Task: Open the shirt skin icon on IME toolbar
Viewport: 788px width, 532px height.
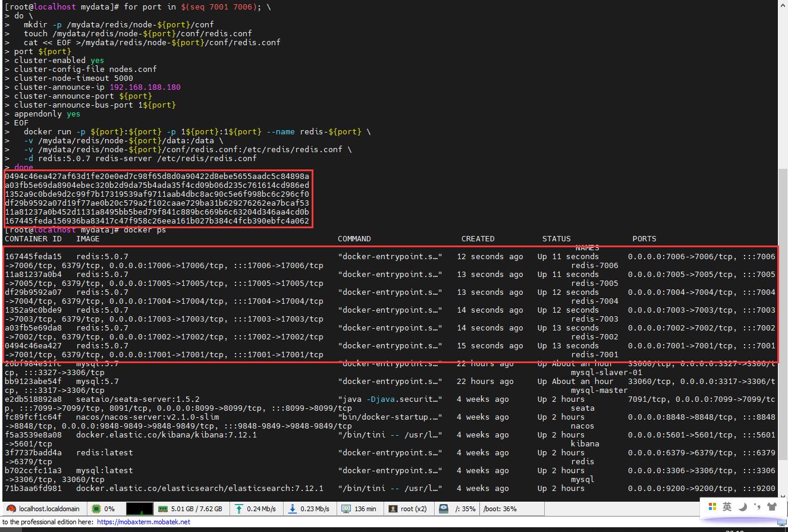Action: [x=772, y=507]
